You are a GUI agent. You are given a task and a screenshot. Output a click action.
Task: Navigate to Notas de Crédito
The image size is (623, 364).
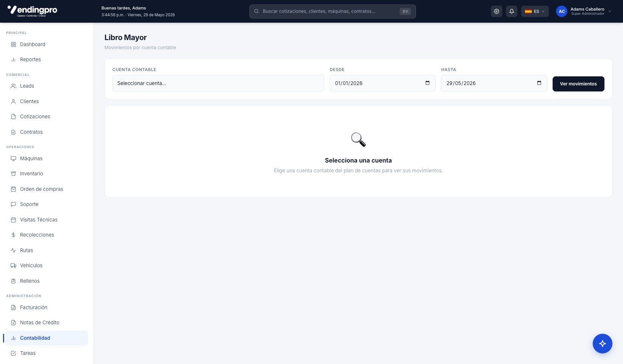(46, 323)
